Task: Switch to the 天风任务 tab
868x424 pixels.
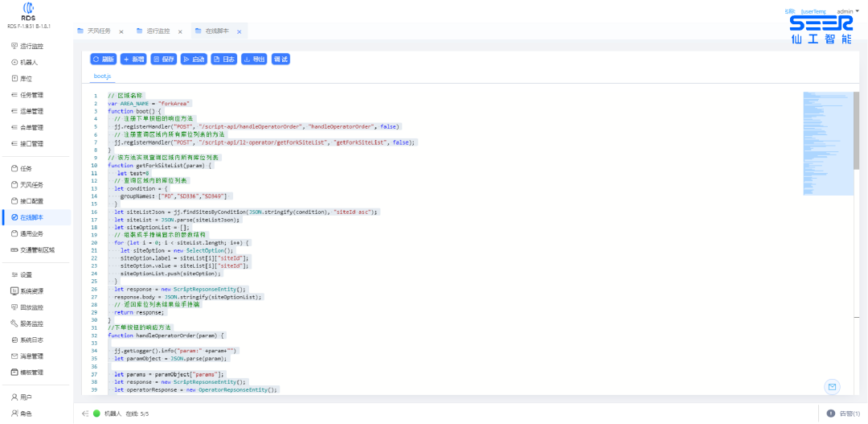Action: tap(98, 31)
